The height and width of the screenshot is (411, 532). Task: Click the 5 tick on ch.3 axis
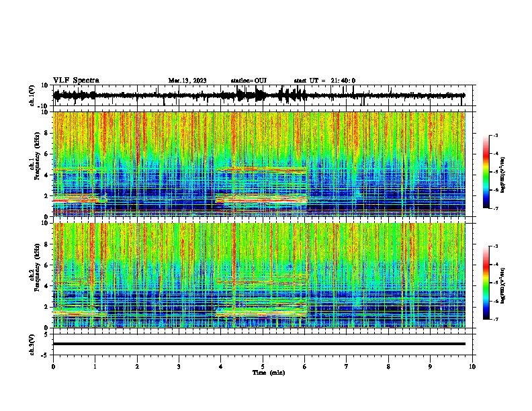[46, 334]
